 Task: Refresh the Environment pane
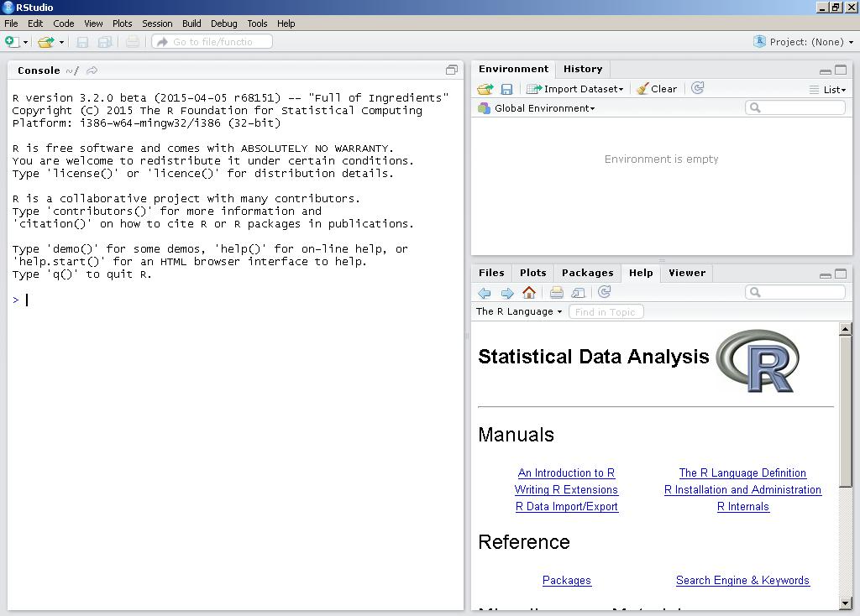(x=697, y=88)
